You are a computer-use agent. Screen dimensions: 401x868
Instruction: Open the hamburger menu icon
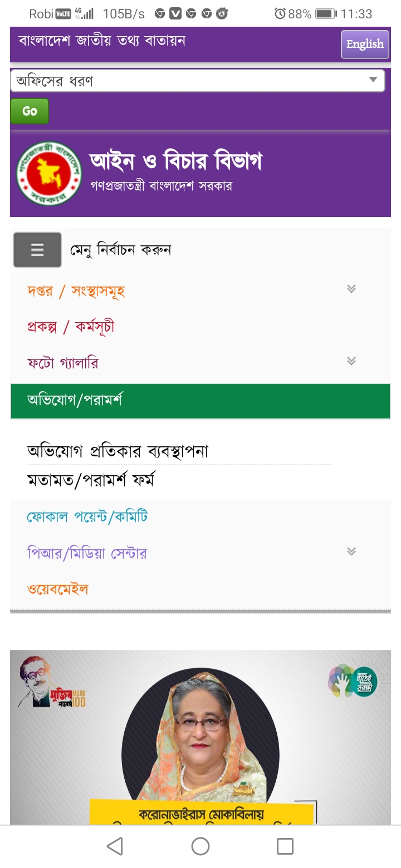click(37, 250)
